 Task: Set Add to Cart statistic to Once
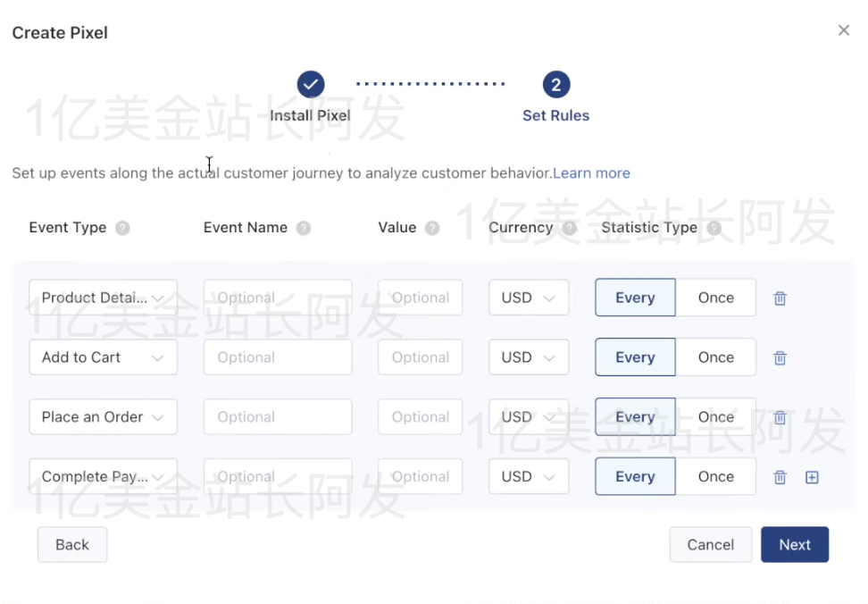click(715, 357)
